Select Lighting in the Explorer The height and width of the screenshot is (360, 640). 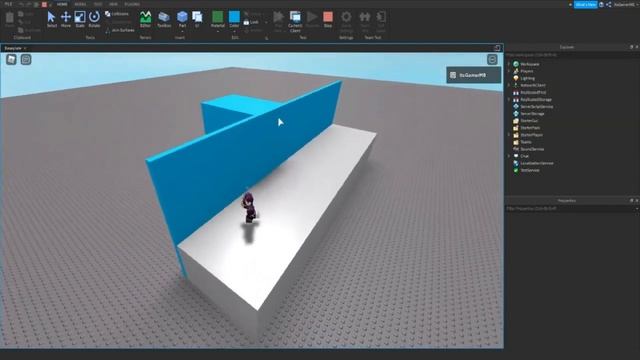click(x=527, y=78)
